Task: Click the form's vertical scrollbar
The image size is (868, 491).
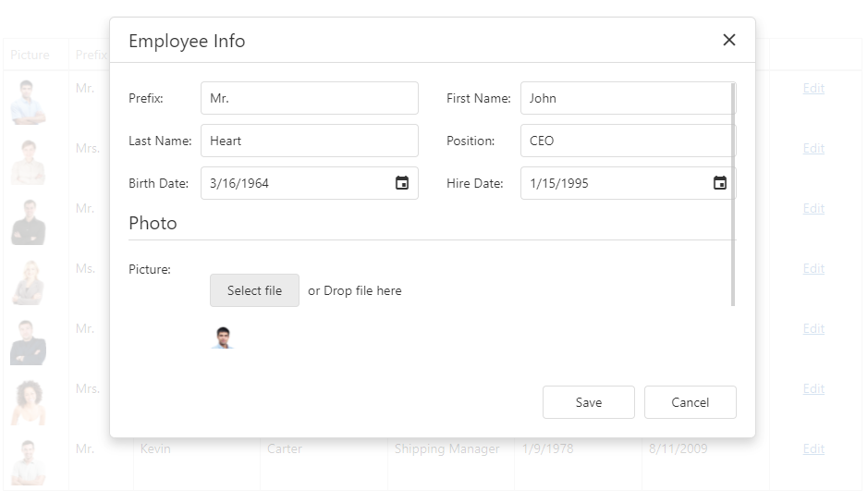Action: (x=733, y=194)
